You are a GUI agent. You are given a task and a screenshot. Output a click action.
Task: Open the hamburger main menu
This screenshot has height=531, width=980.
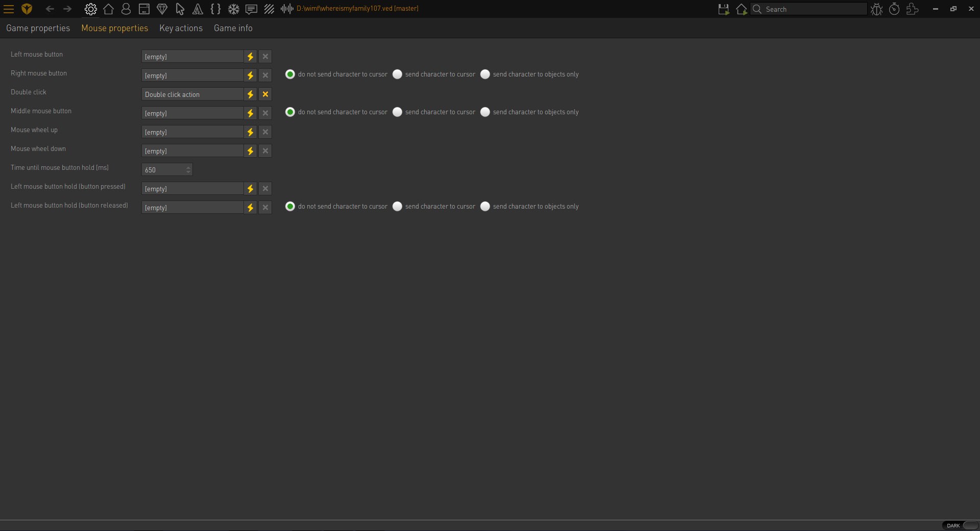[x=9, y=9]
